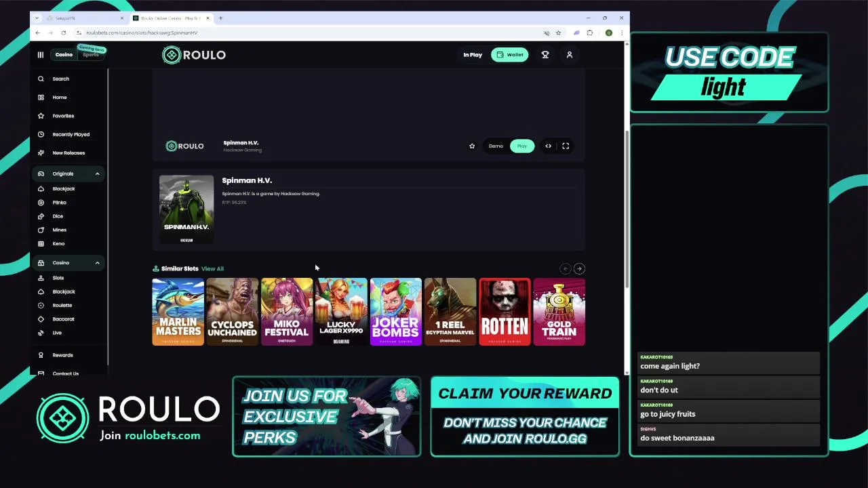This screenshot has height=488, width=868.
Task: Collapse the Casino sidebar section
Action: [x=97, y=262]
